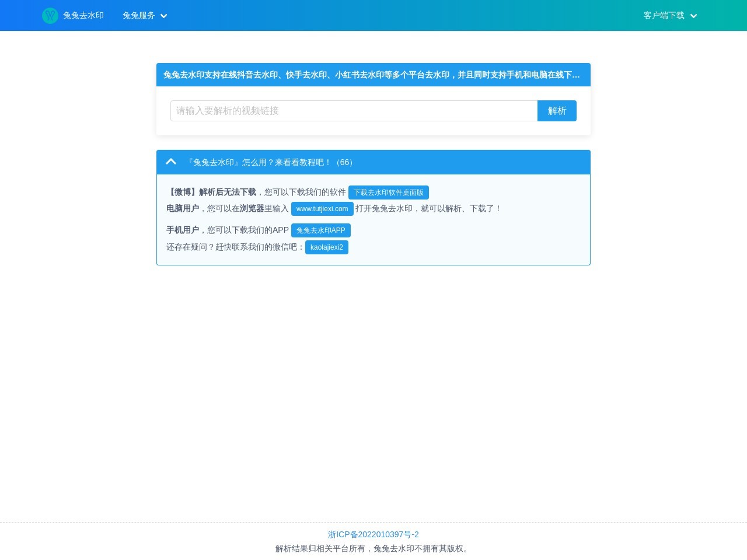This screenshot has width=747, height=560.
Task: Open the www.tutjiexi.com link button
Action: [322, 209]
